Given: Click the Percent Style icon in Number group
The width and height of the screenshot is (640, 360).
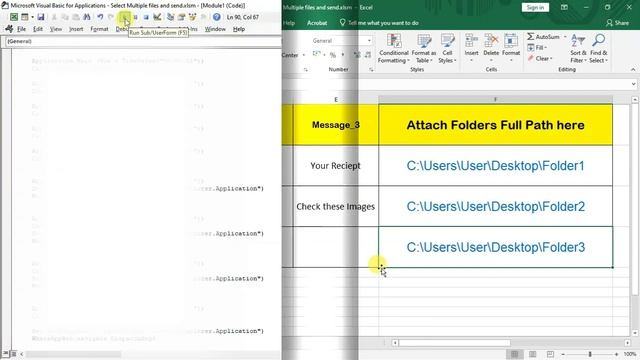Looking at the screenshot, I should [x=333, y=55].
